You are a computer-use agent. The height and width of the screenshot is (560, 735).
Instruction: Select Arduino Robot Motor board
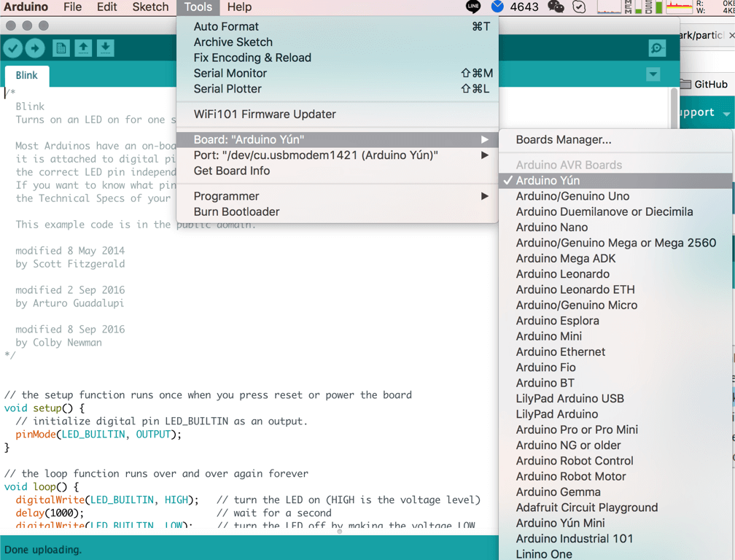[x=615, y=476]
